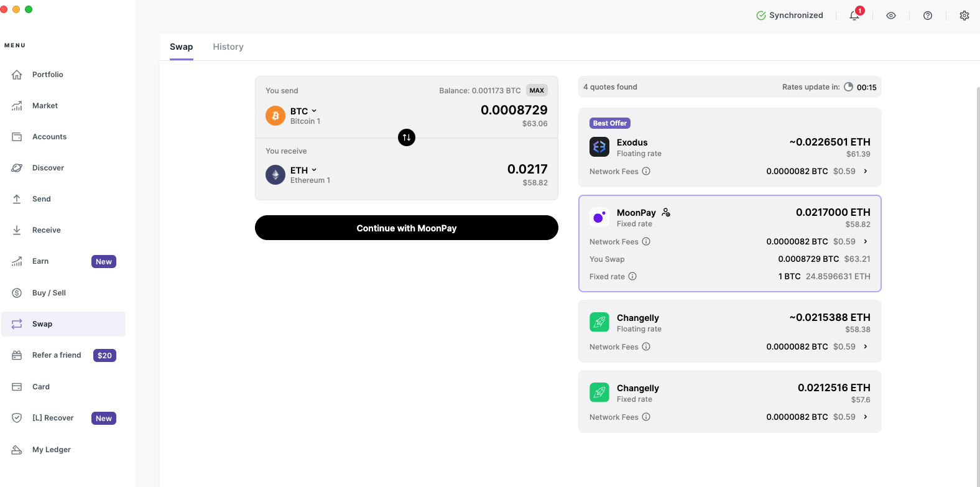This screenshot has height=487, width=980.
Task: Click the Bitcoin coin icon
Action: click(275, 116)
